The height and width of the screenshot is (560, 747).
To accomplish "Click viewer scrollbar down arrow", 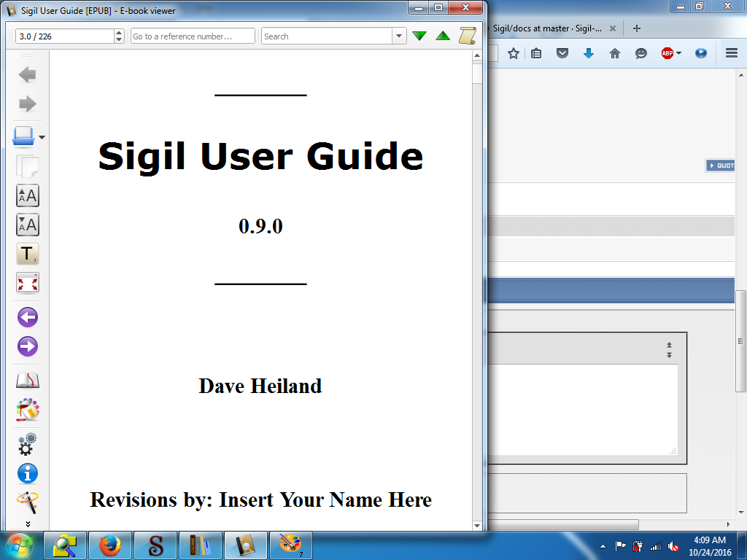I will pyautogui.click(x=477, y=526).
